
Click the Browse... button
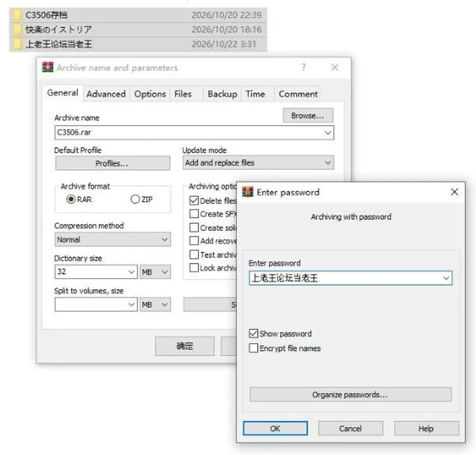click(x=308, y=116)
